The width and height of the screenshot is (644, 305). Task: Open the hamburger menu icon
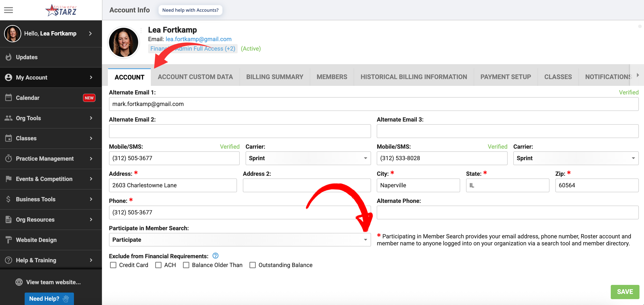point(9,10)
